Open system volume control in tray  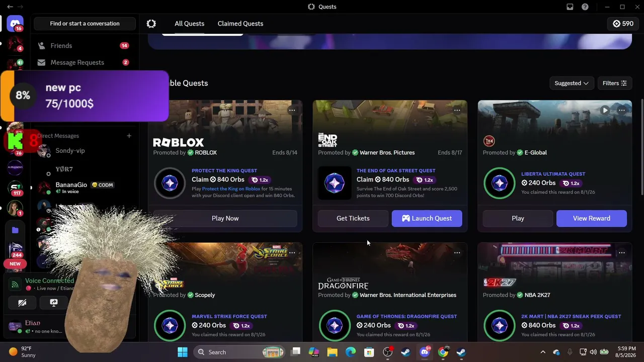[593, 352]
